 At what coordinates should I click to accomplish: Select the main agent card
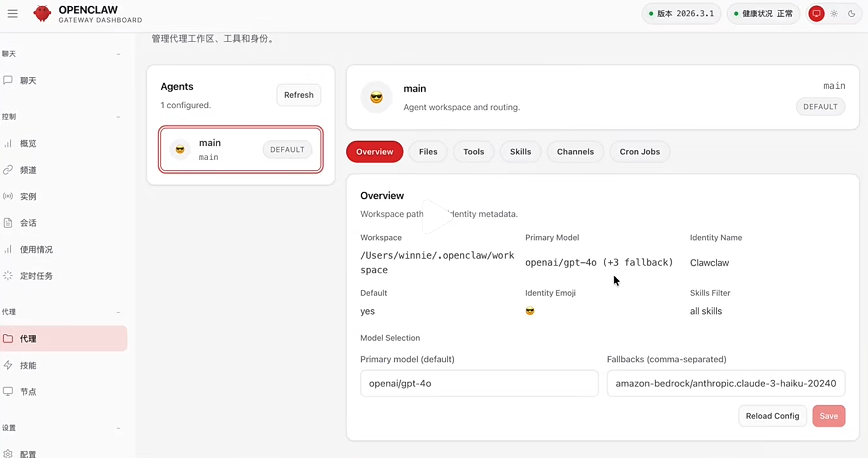(240, 150)
